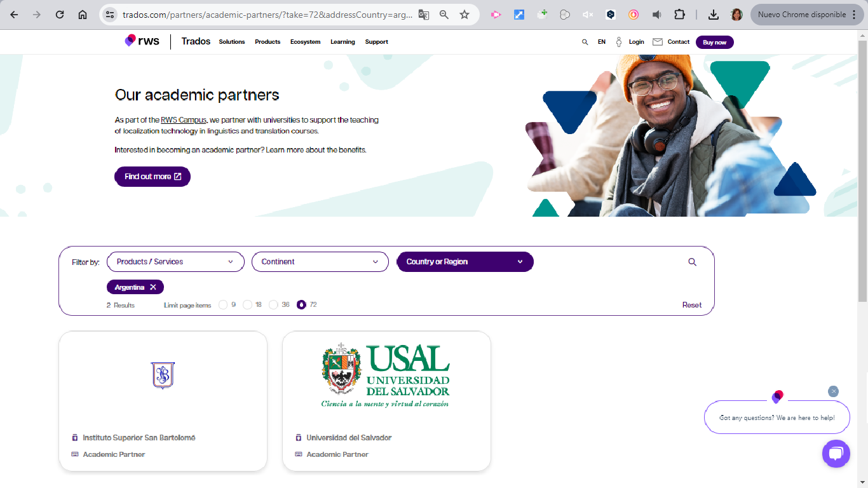Click the blue arrow extension icon
Viewport: 868px width, 488px height.
519,15
